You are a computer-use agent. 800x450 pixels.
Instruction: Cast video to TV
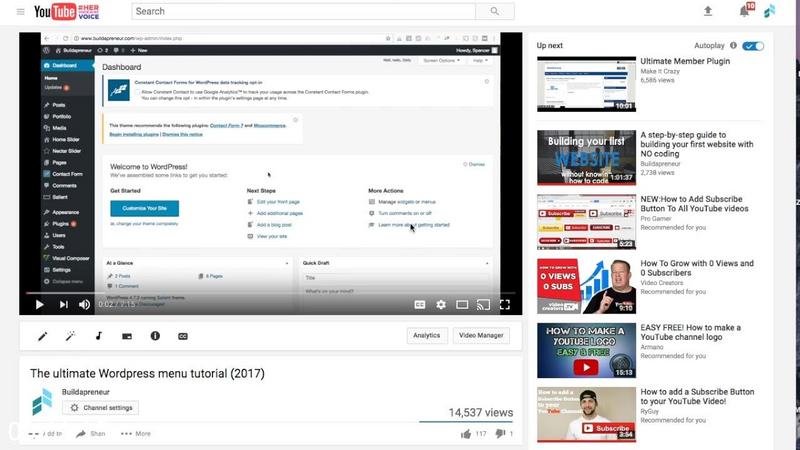pyautogui.click(x=483, y=305)
